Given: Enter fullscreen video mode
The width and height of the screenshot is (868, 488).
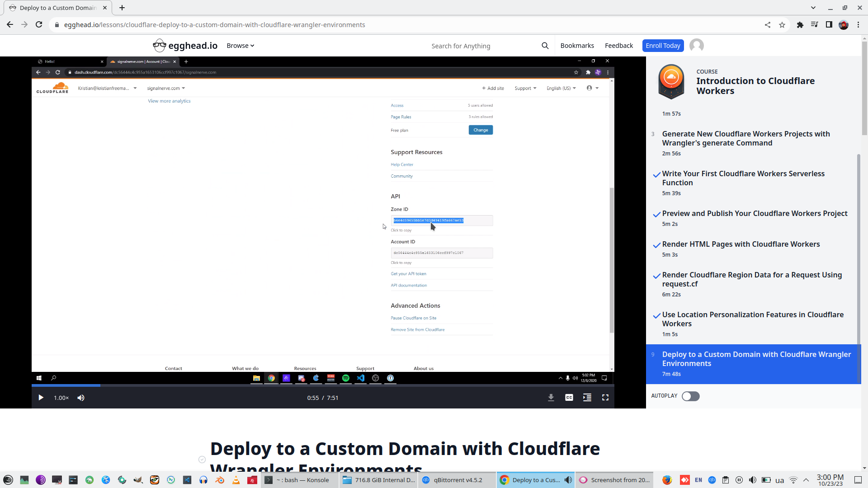Looking at the screenshot, I should (x=605, y=398).
